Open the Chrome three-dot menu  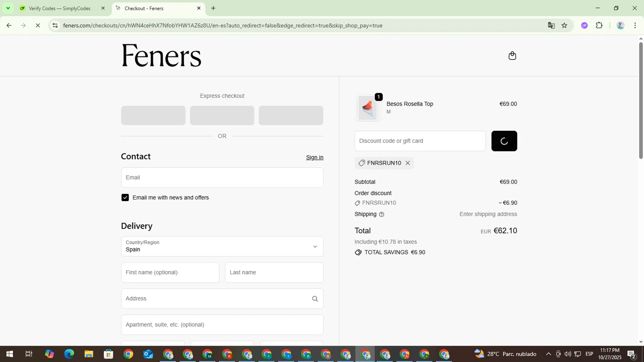point(635,25)
